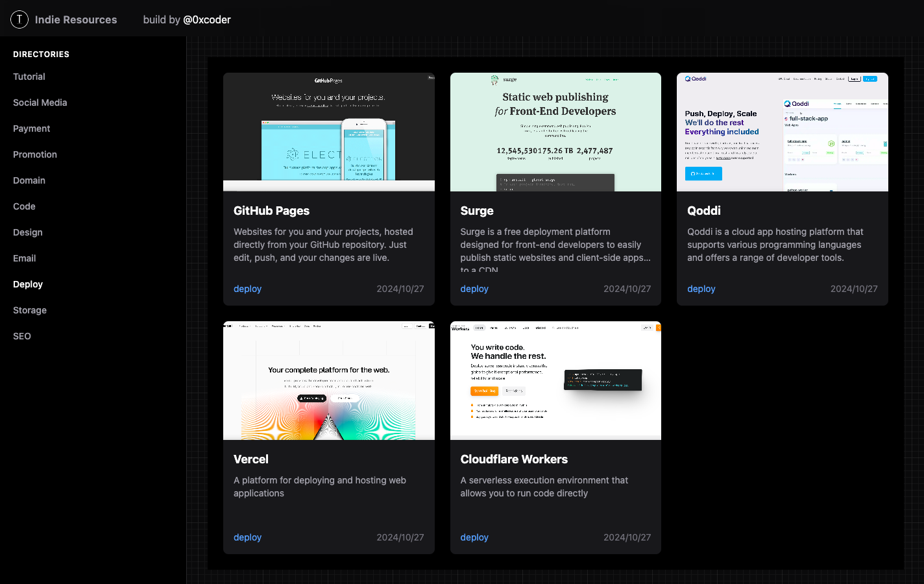The height and width of the screenshot is (584, 924).
Task: Click the Vercel card title
Action: click(x=251, y=459)
